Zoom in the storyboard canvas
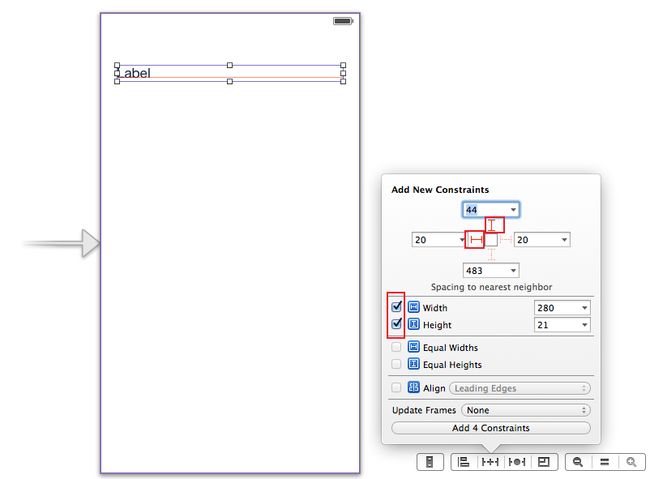650x479 pixels. pyautogui.click(x=631, y=462)
